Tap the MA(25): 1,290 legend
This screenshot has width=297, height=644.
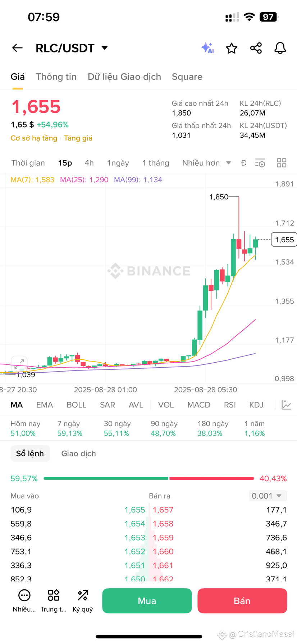coord(84,180)
